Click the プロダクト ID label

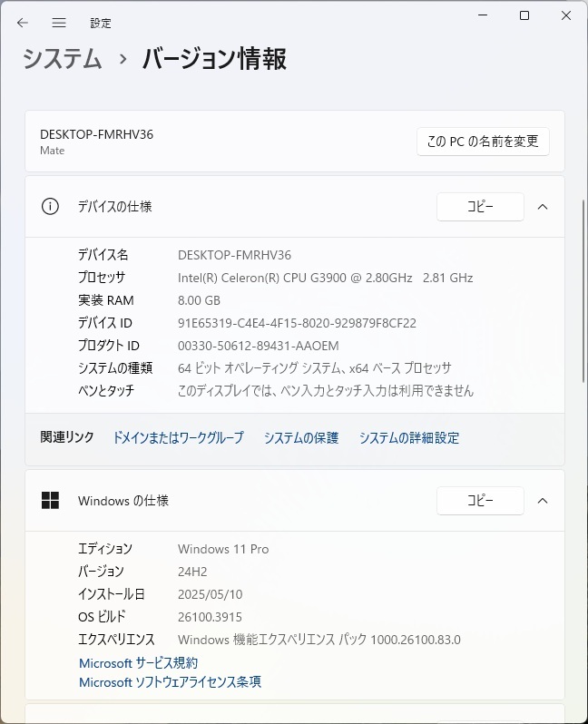pos(109,346)
